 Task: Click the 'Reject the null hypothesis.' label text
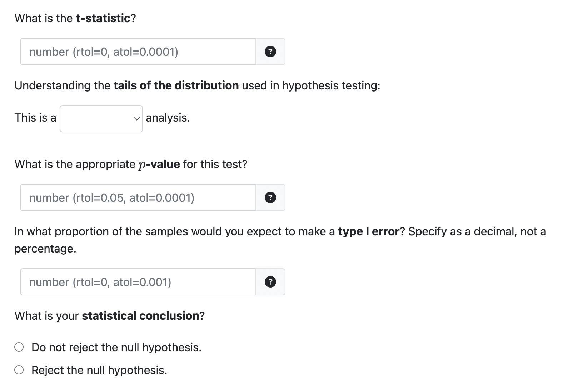click(x=99, y=370)
